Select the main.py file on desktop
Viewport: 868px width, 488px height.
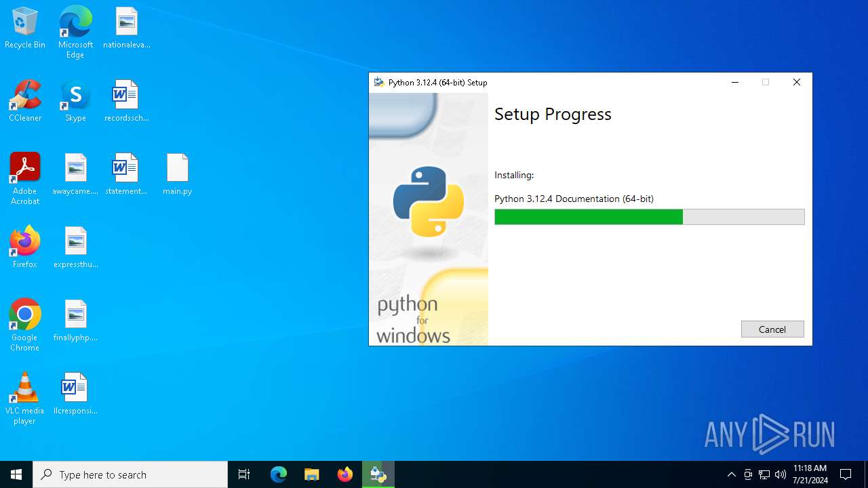(x=177, y=175)
